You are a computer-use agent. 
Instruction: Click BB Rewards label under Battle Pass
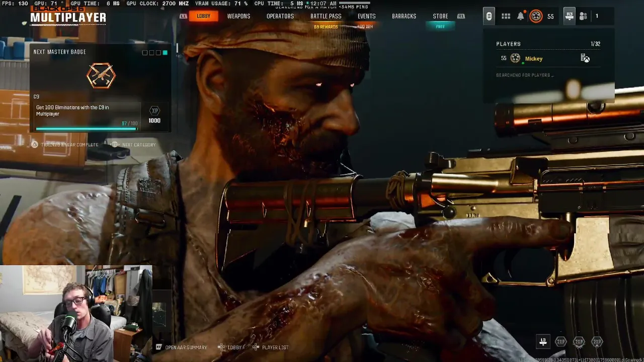pyautogui.click(x=326, y=27)
